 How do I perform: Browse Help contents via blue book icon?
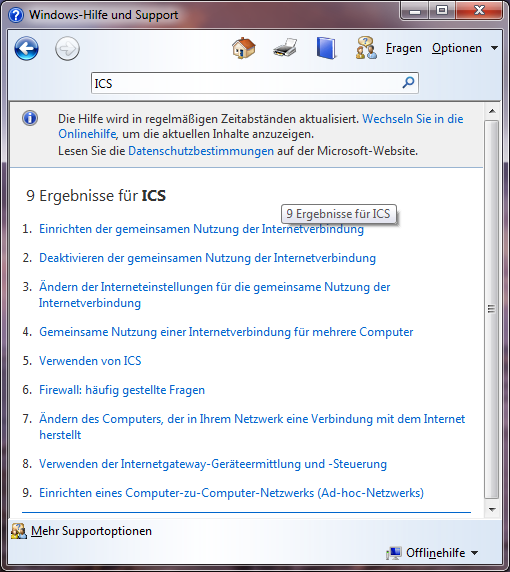[326, 48]
